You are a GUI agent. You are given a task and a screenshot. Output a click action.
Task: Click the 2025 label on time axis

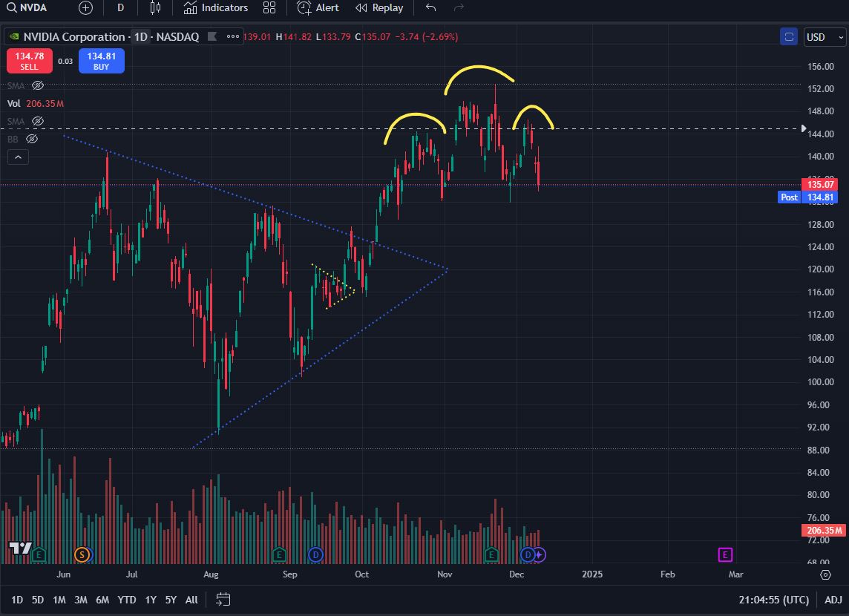coord(591,574)
